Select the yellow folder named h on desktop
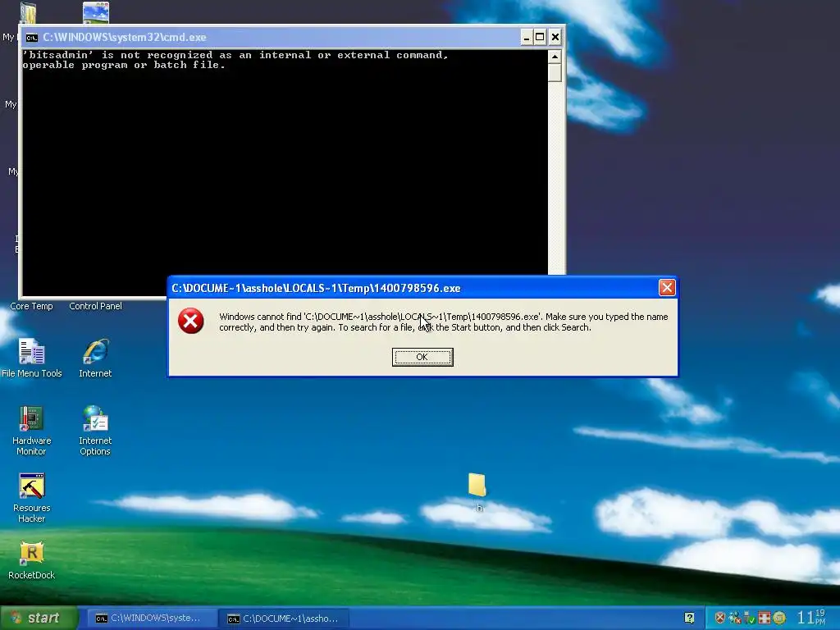840x630 pixels. pos(477,492)
